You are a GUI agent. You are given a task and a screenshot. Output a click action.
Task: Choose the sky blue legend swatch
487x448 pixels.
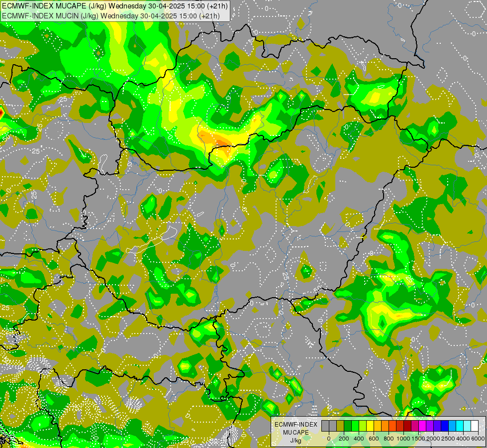(453, 426)
